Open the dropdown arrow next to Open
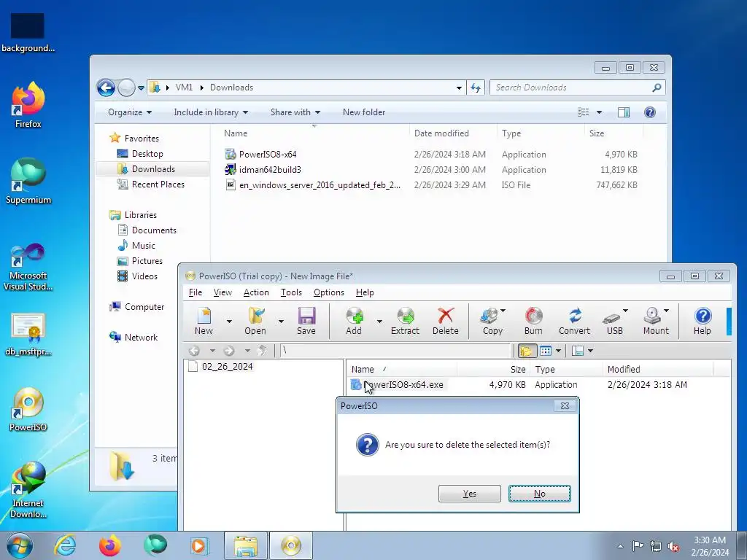The width and height of the screenshot is (747, 560). [x=281, y=322]
